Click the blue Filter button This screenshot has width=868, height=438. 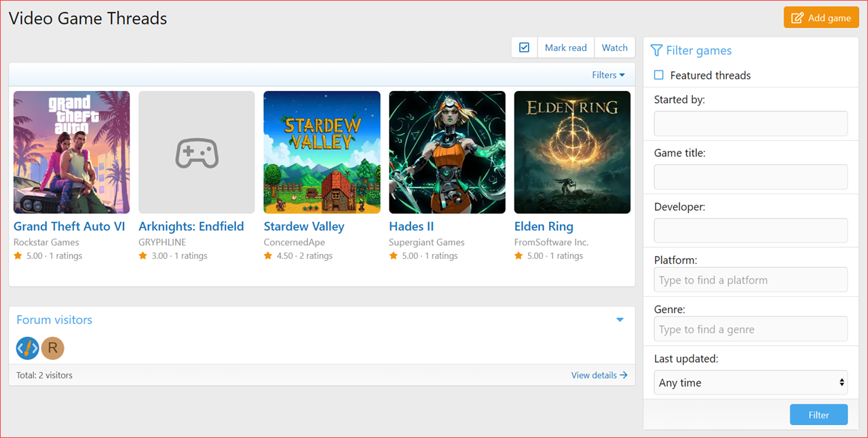pyautogui.click(x=818, y=415)
